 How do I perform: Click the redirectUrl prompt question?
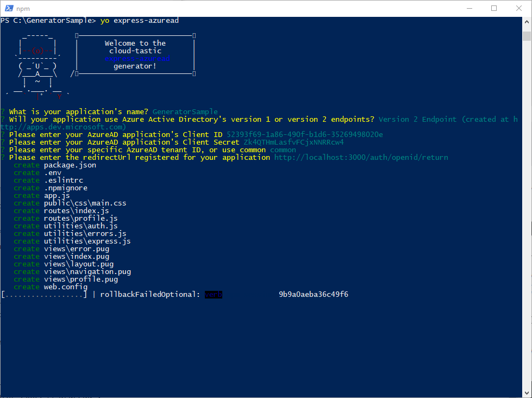point(140,158)
